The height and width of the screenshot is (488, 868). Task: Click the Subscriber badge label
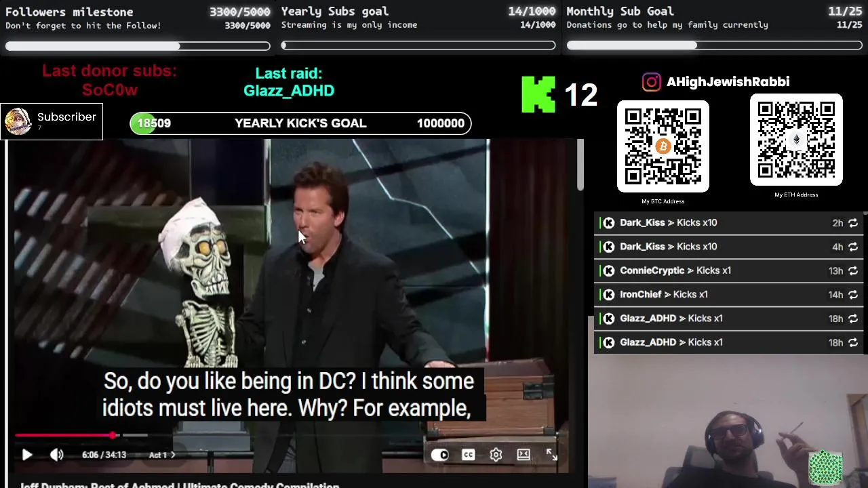click(66, 117)
